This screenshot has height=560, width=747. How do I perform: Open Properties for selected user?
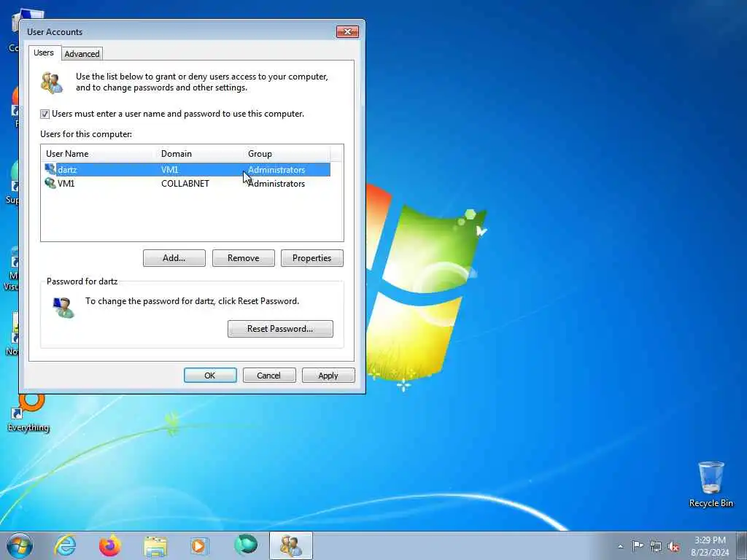click(312, 258)
